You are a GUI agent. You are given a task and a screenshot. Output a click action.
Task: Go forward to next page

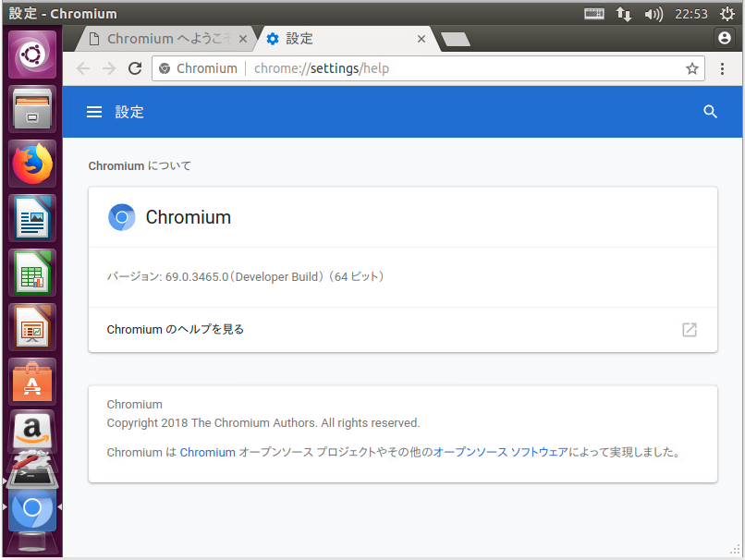click(109, 68)
